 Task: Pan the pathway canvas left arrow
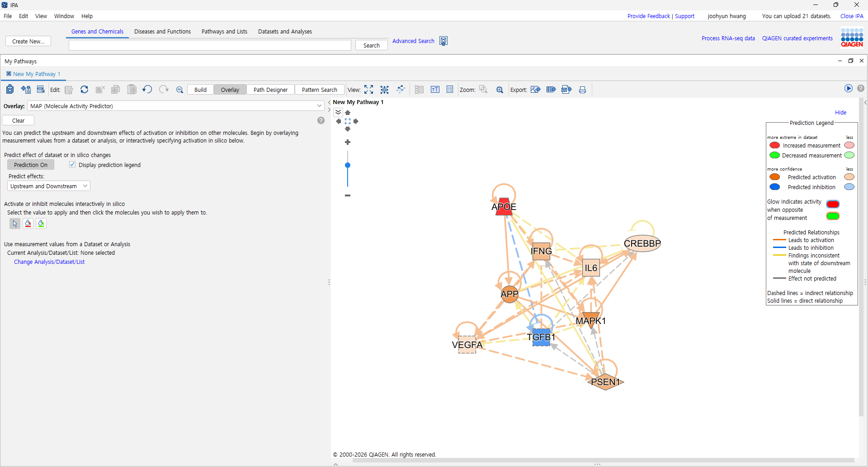click(339, 121)
